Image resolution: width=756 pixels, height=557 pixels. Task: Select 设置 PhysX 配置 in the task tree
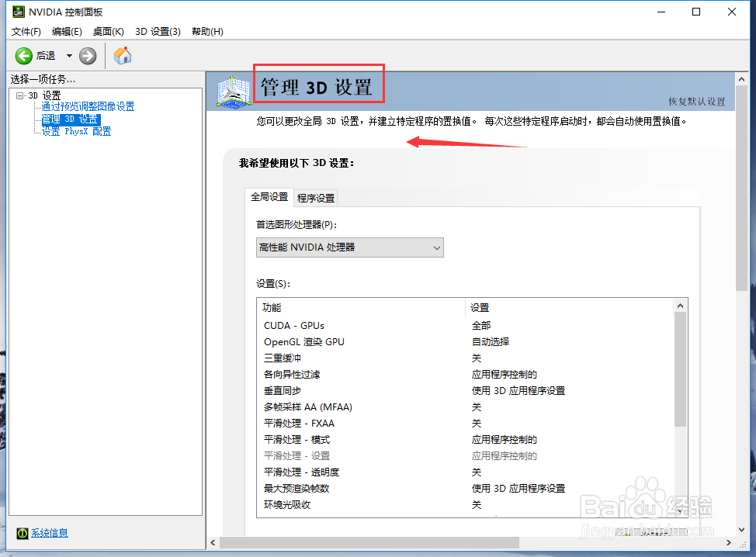pyautogui.click(x=76, y=131)
